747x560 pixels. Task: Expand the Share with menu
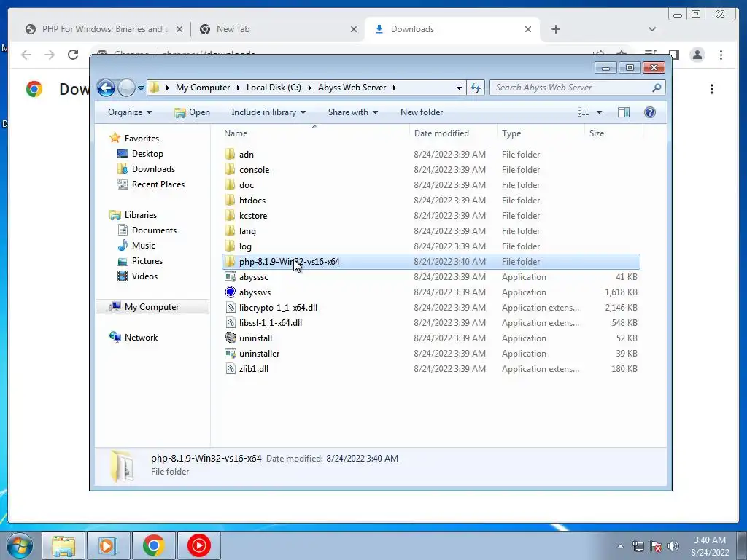352,112
